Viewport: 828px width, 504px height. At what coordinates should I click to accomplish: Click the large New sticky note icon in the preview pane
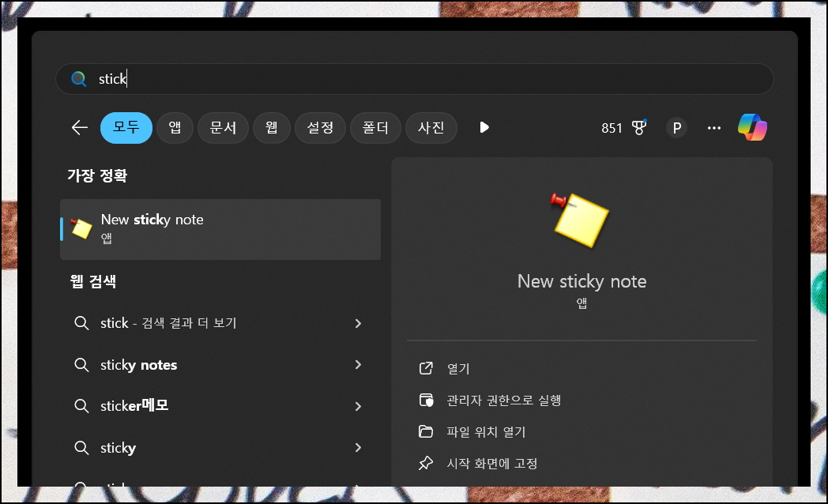click(580, 220)
